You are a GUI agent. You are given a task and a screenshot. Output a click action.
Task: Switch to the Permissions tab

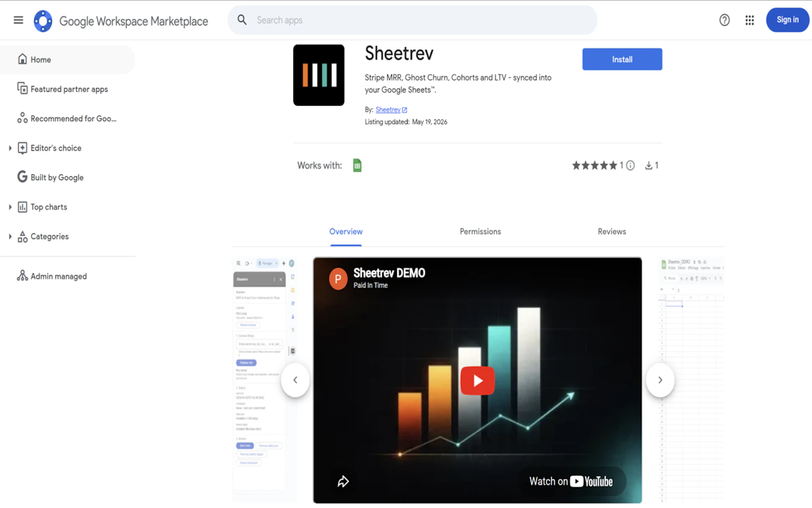point(480,232)
